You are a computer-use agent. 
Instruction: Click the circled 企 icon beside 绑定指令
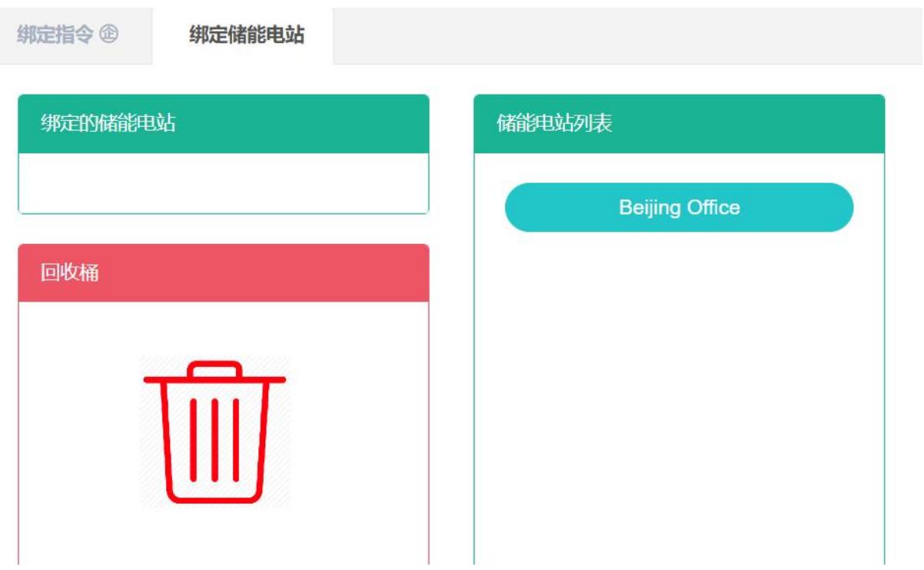pyautogui.click(x=109, y=35)
